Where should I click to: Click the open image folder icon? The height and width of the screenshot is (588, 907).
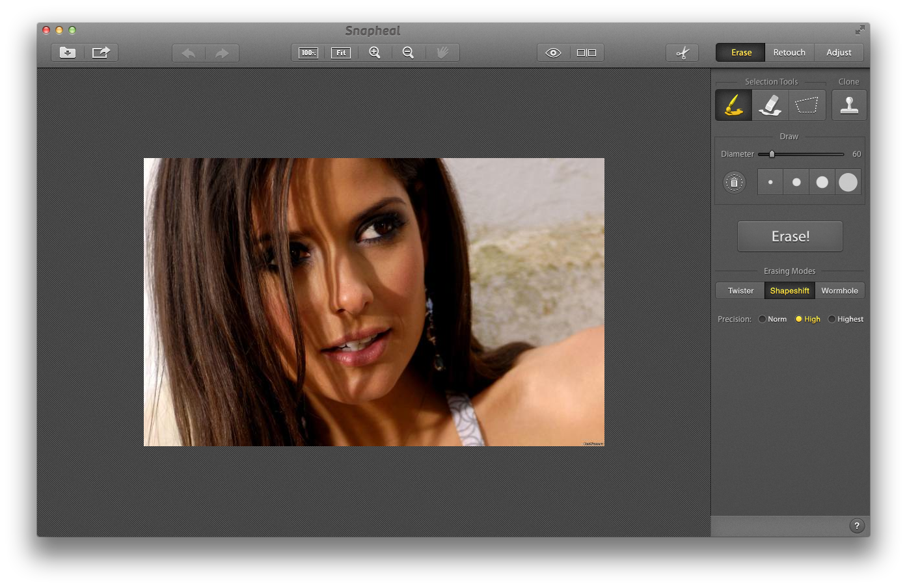[x=68, y=53]
